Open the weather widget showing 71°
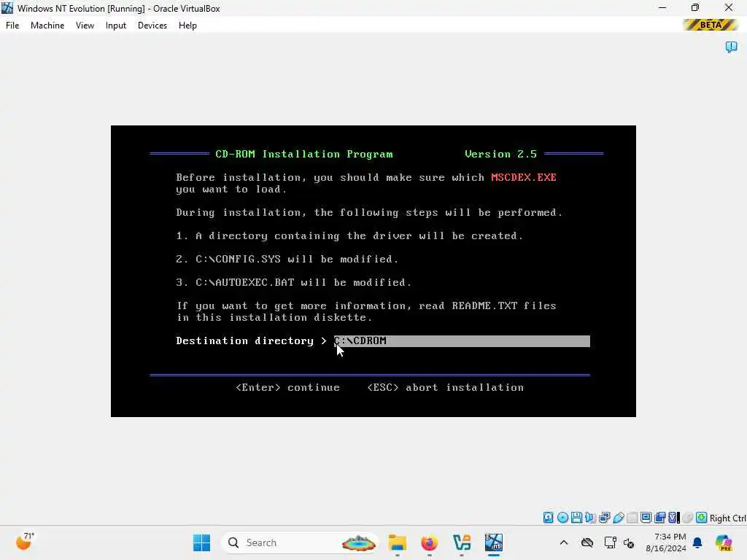Image resolution: width=747 pixels, height=560 pixels. click(25, 541)
